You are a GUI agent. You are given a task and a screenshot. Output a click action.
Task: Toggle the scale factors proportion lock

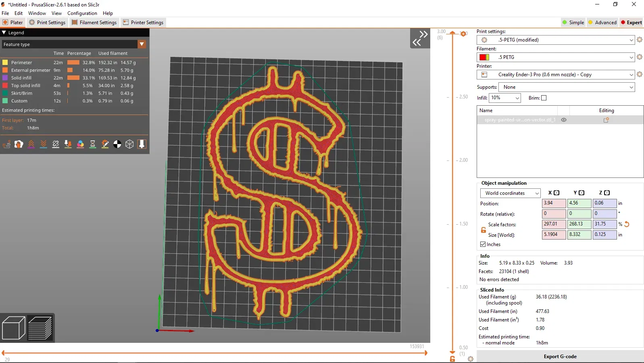(484, 230)
